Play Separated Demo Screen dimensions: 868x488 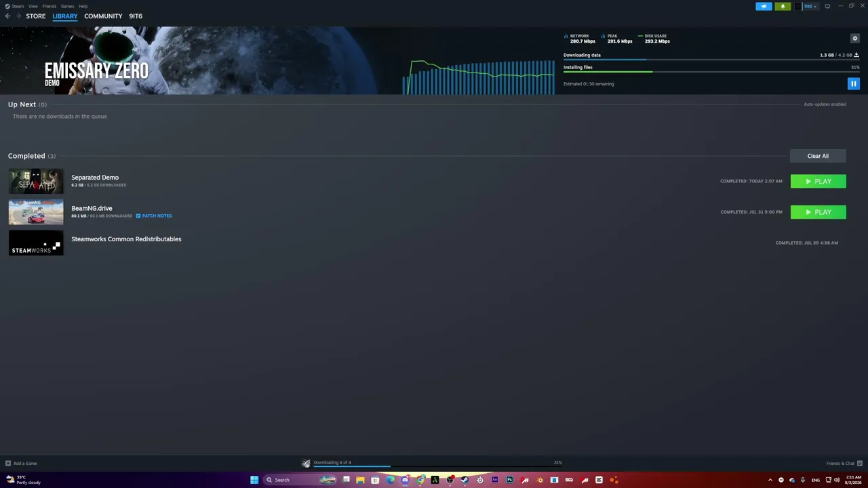(x=818, y=181)
